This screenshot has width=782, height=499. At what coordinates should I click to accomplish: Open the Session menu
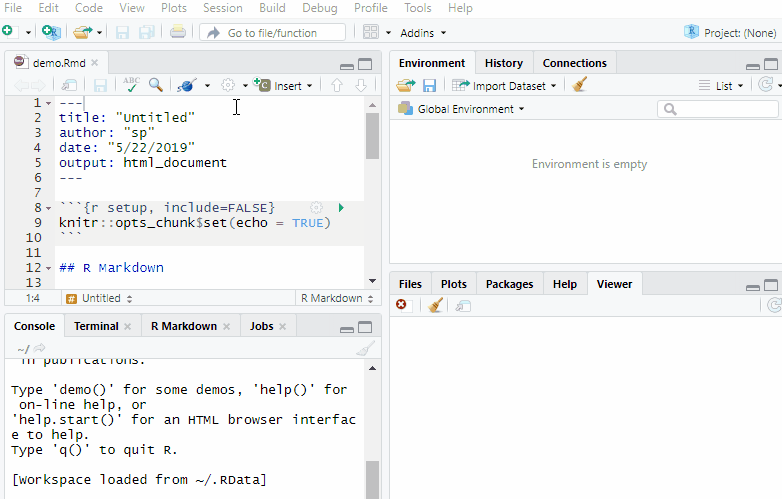[222, 8]
